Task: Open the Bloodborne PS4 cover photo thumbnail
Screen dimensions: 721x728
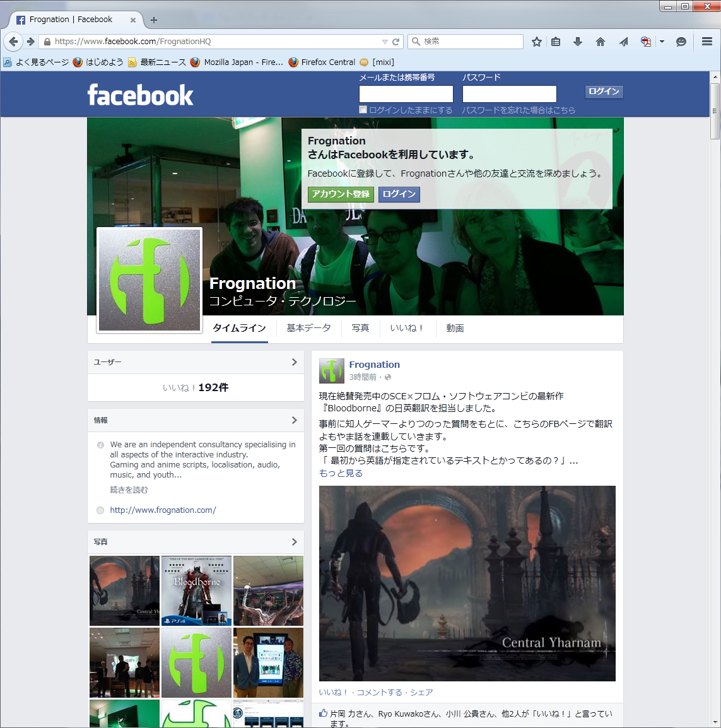Action: pyautogui.click(x=196, y=590)
